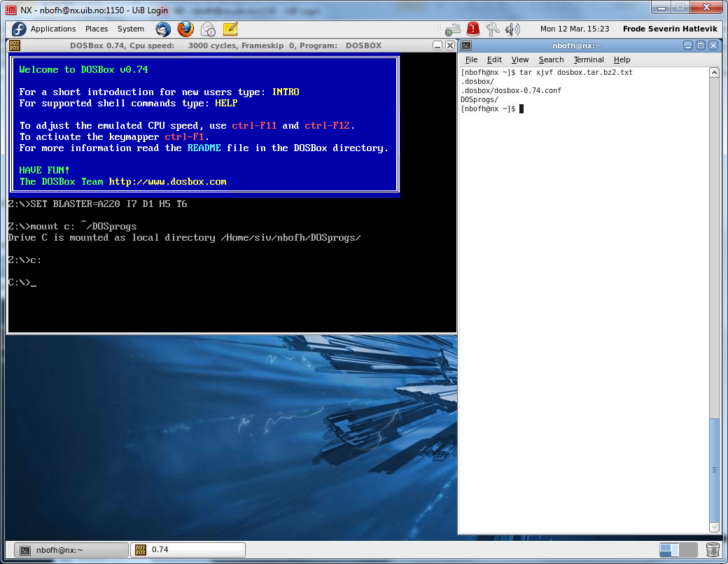Open the Applications menu
This screenshot has width=728, height=564.
[52, 29]
